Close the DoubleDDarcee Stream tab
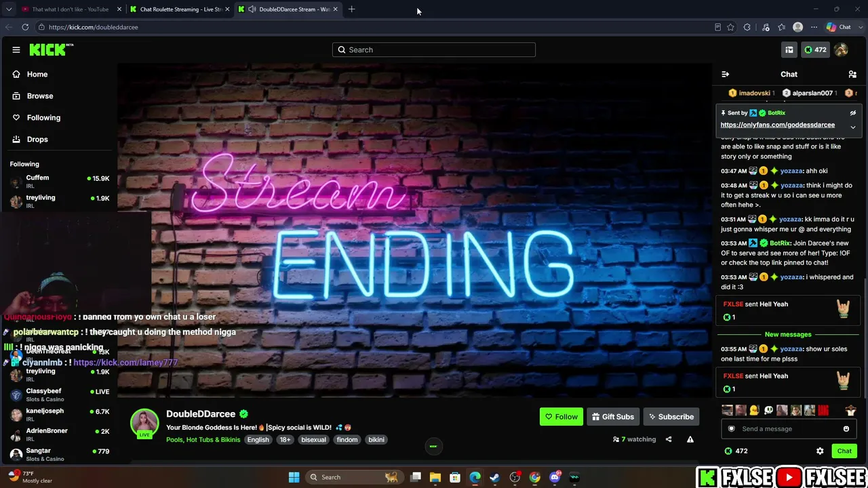The height and width of the screenshot is (488, 868). [336, 9]
